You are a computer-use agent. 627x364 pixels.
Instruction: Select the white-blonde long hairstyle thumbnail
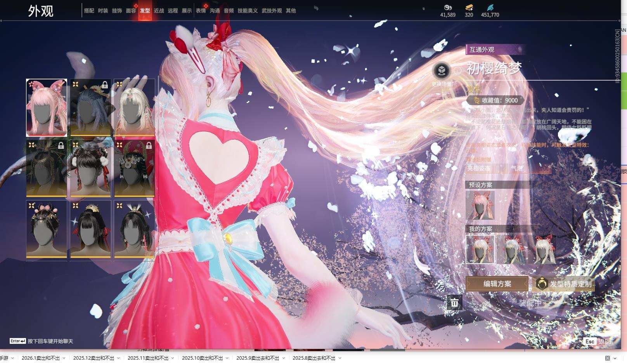pos(134,108)
